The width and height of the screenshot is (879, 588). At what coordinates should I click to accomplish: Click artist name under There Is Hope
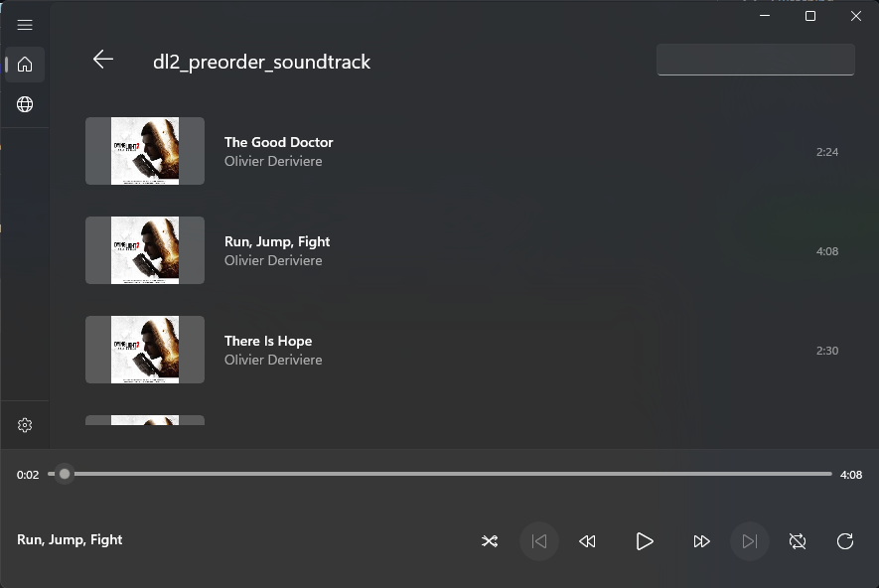pyautogui.click(x=273, y=360)
